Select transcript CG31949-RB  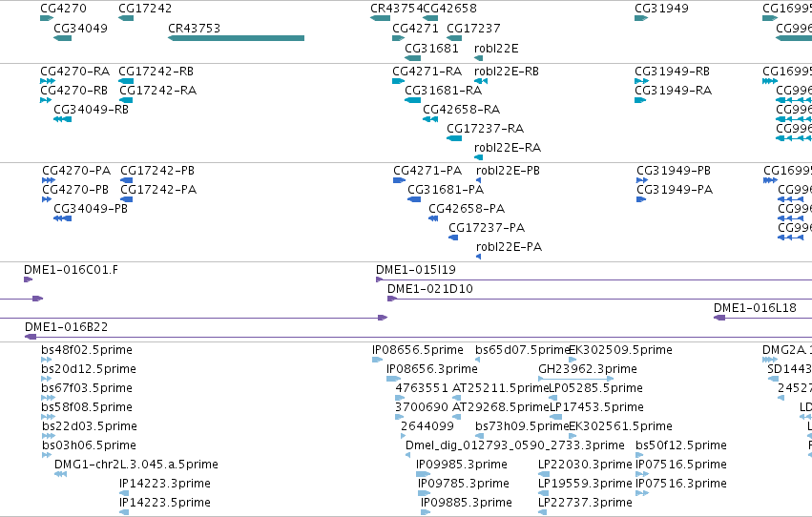(x=641, y=81)
